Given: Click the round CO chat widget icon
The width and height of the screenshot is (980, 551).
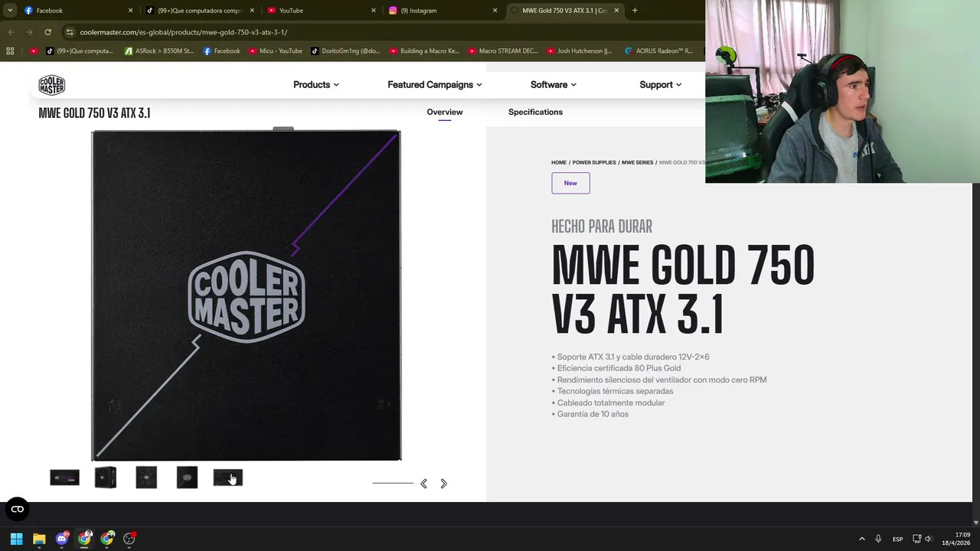Looking at the screenshot, I should coord(18,509).
